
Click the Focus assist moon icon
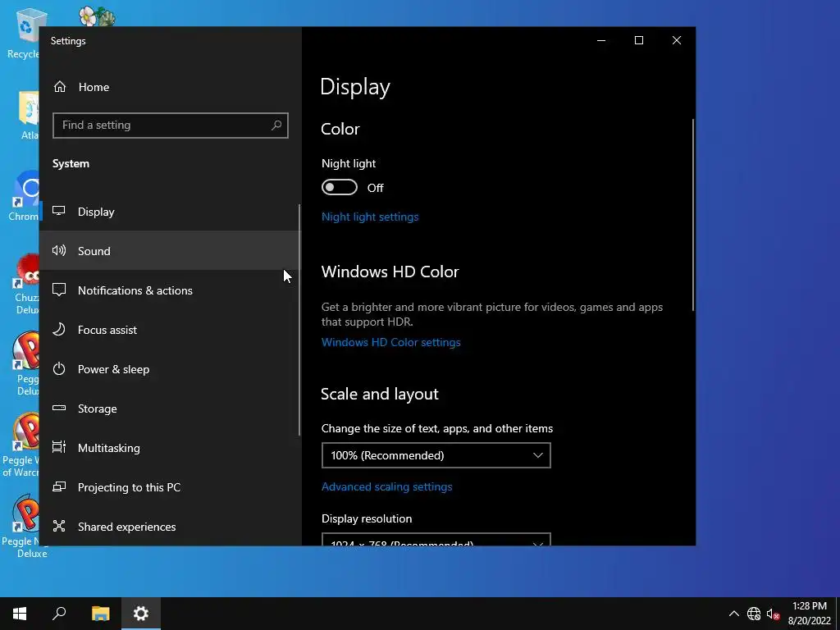coord(59,330)
